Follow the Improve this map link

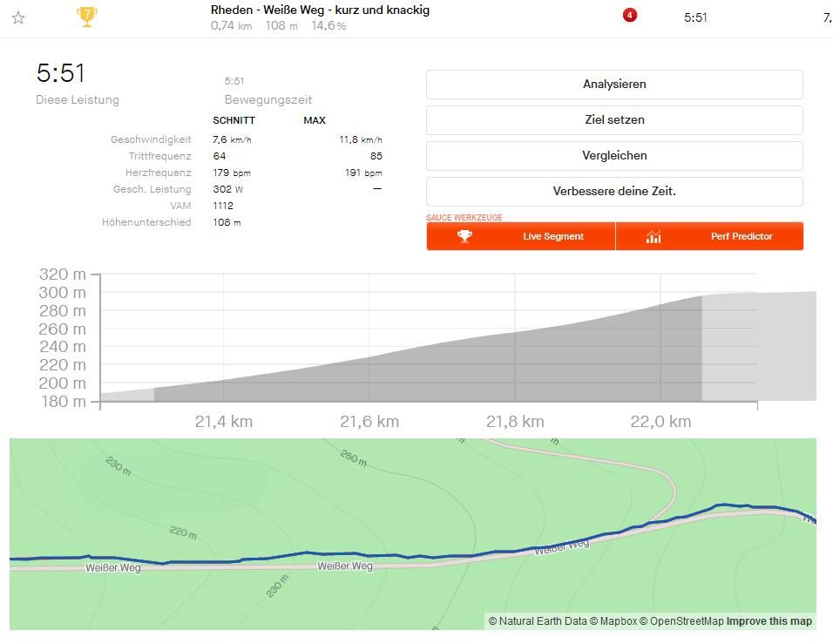(769, 621)
